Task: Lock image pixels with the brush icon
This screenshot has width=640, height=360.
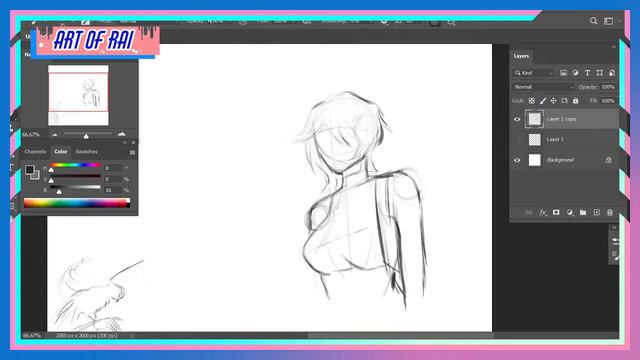Action: (x=542, y=100)
